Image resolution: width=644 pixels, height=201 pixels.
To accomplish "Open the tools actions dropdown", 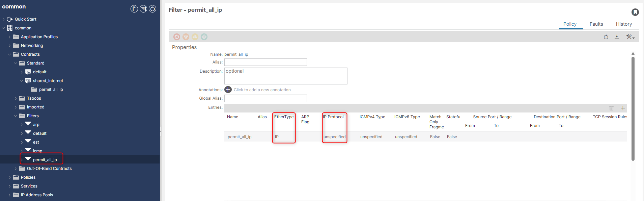I will tap(630, 37).
